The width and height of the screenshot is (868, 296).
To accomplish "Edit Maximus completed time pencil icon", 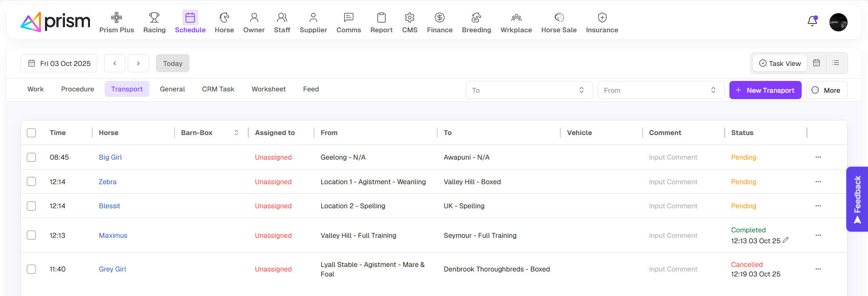I will coord(786,240).
